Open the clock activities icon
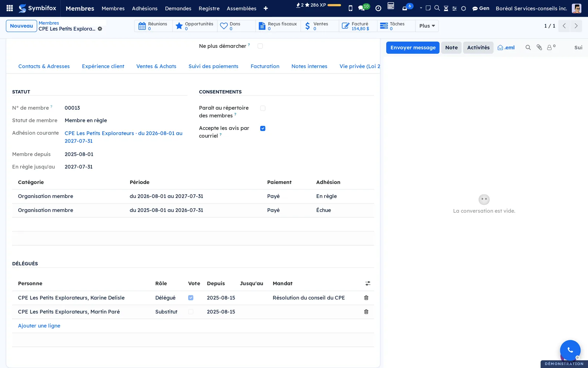 378,8
